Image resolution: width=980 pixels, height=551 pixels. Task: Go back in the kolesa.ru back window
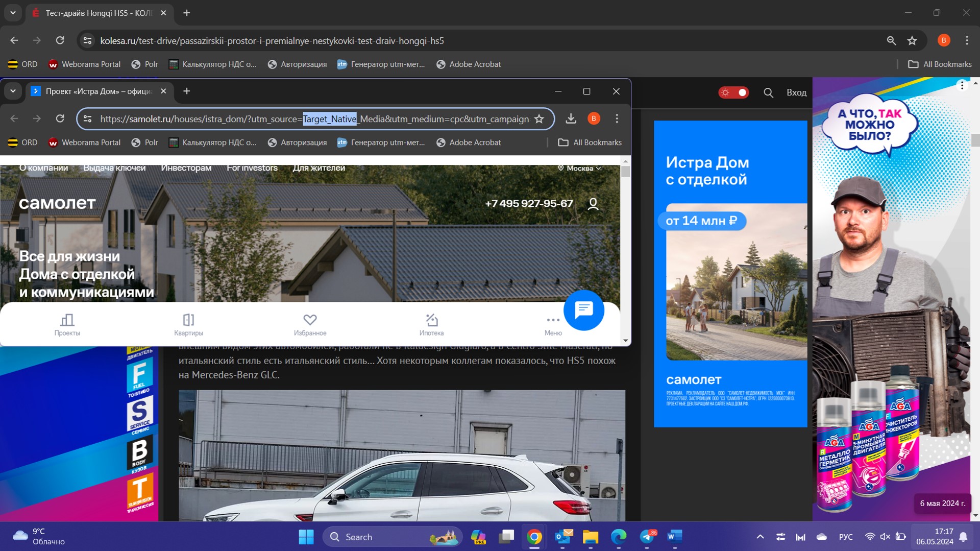[14, 40]
